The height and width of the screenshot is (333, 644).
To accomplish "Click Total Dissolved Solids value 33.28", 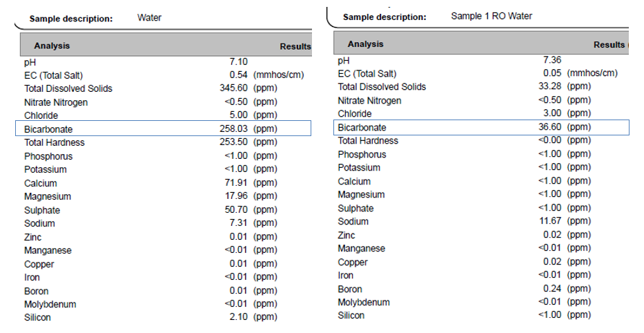I will [x=550, y=86].
